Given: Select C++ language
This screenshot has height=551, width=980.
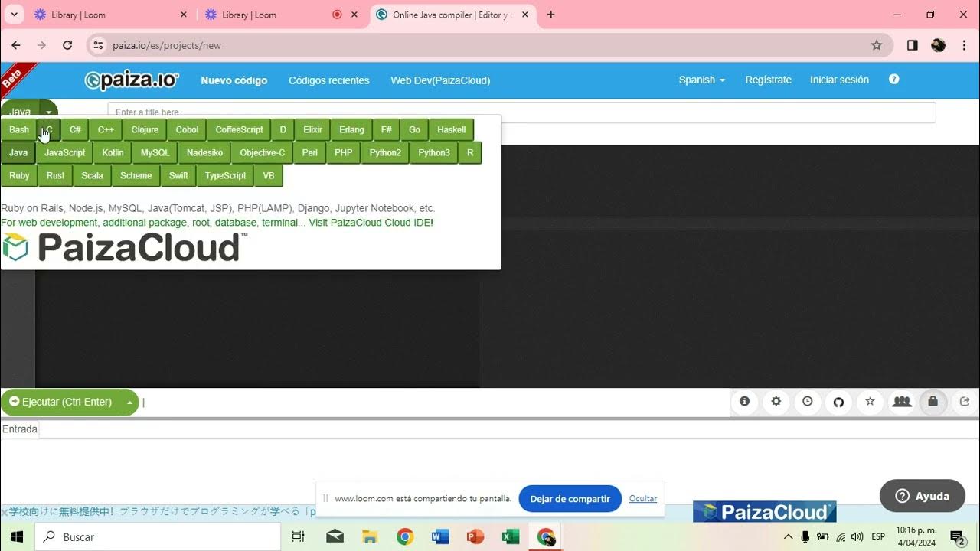Looking at the screenshot, I should tap(106, 130).
